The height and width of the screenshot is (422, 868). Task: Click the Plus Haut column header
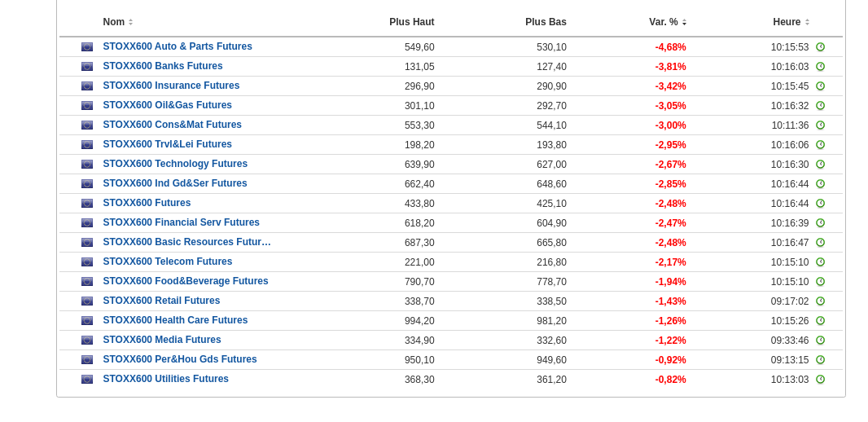[411, 22]
